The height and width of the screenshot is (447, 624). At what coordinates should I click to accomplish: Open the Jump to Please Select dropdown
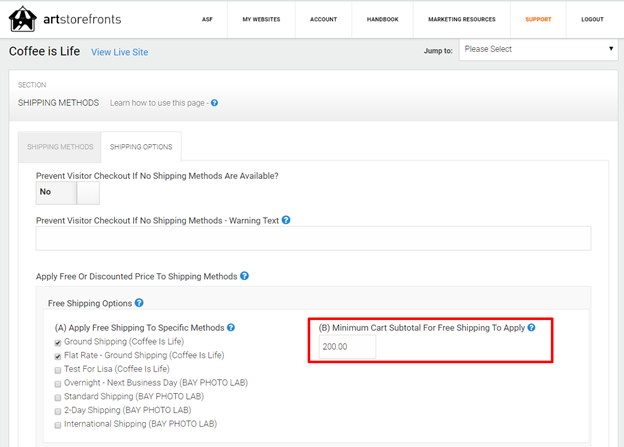(538, 49)
